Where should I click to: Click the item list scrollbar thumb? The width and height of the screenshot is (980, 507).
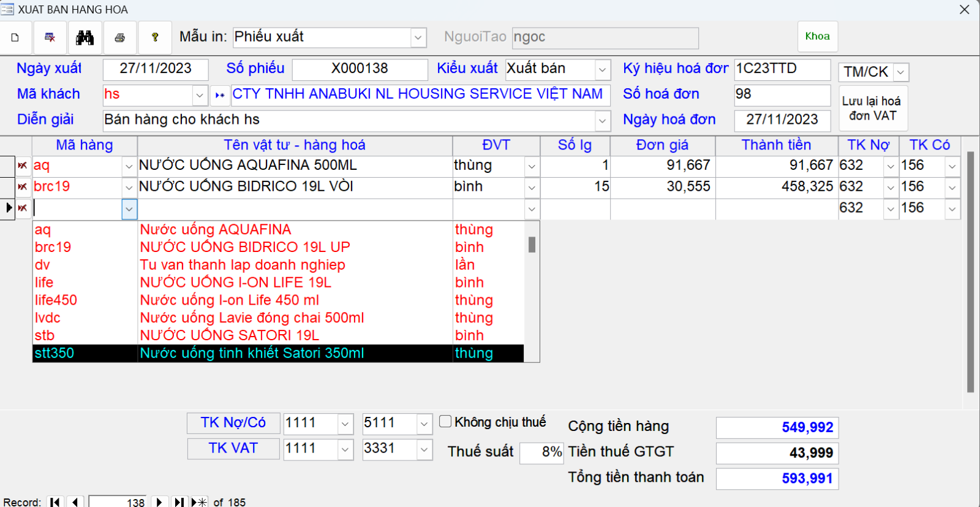(532, 245)
